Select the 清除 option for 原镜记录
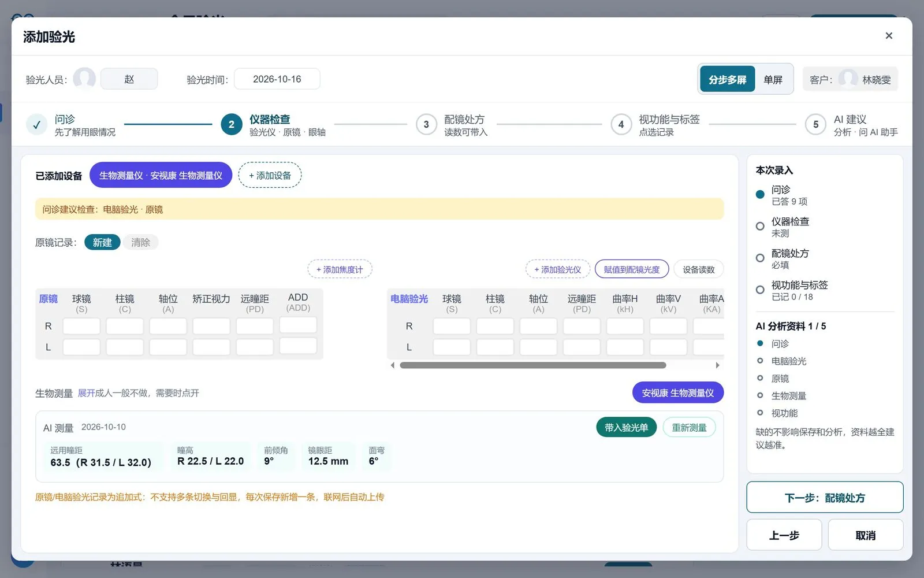924x578 pixels. click(140, 242)
